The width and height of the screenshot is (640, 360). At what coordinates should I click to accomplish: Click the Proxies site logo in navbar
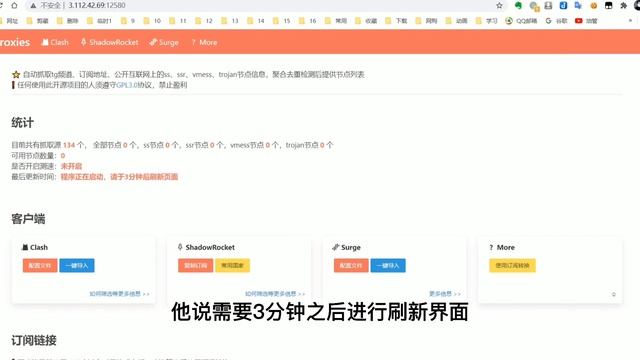15,42
